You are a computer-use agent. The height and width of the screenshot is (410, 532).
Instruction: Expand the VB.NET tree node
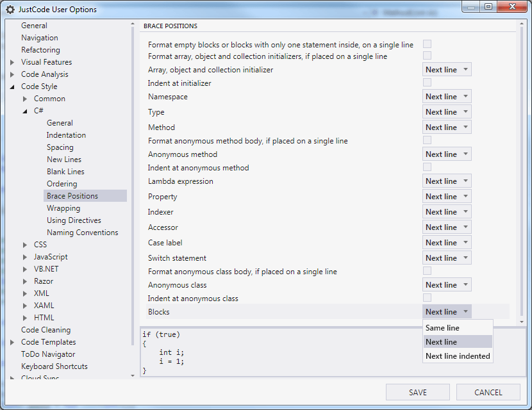pos(25,269)
